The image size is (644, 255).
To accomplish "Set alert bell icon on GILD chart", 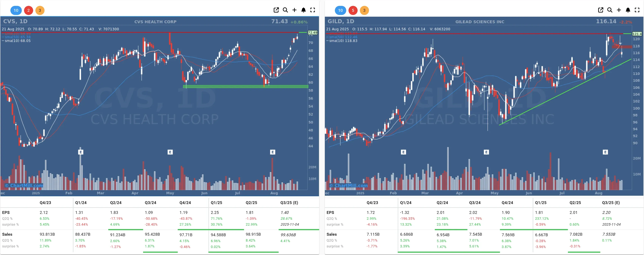I will click(x=628, y=10).
